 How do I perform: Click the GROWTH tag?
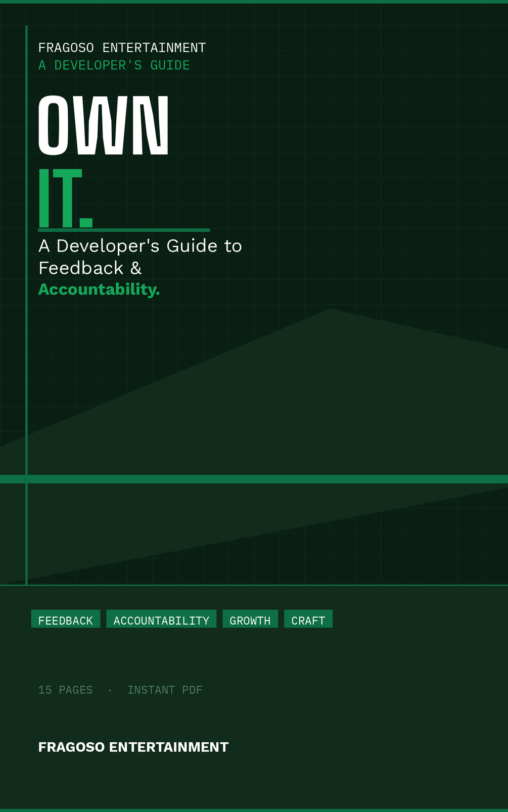click(x=250, y=619)
